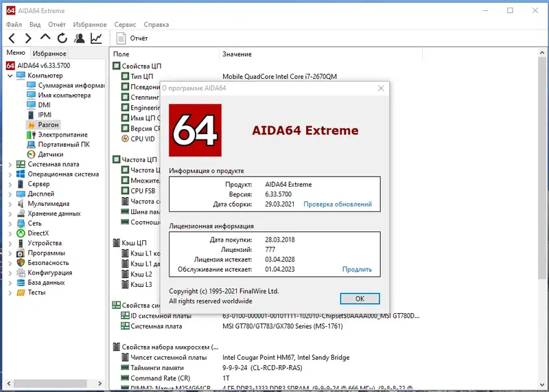This screenshot has width=549, height=392.
Task: Click the Операционная система Windows icon
Action: (x=21, y=174)
